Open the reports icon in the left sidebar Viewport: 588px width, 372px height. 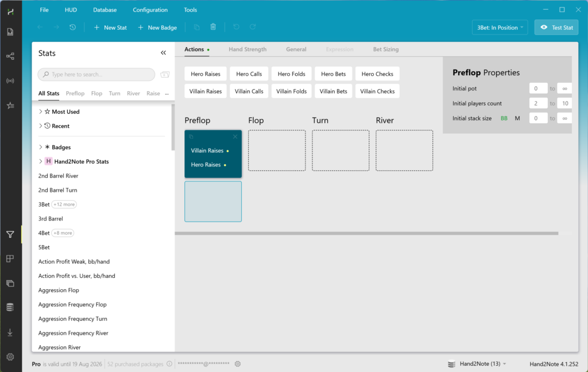coord(10,32)
